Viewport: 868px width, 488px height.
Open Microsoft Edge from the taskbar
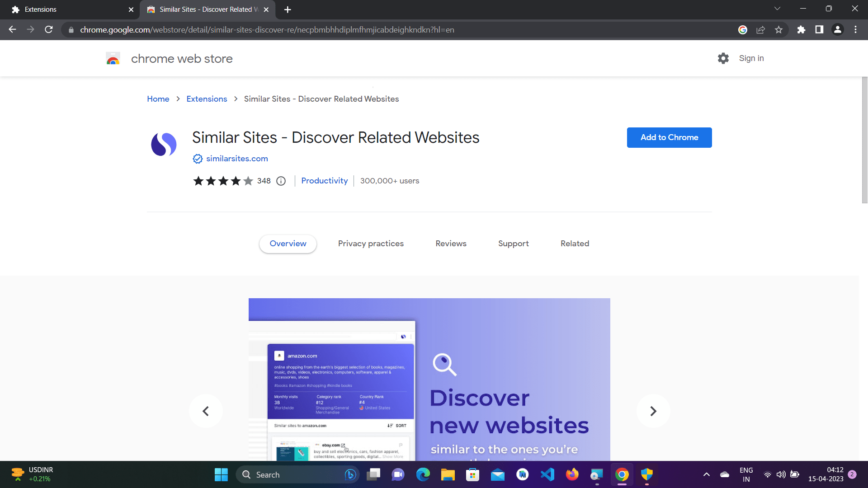423,474
